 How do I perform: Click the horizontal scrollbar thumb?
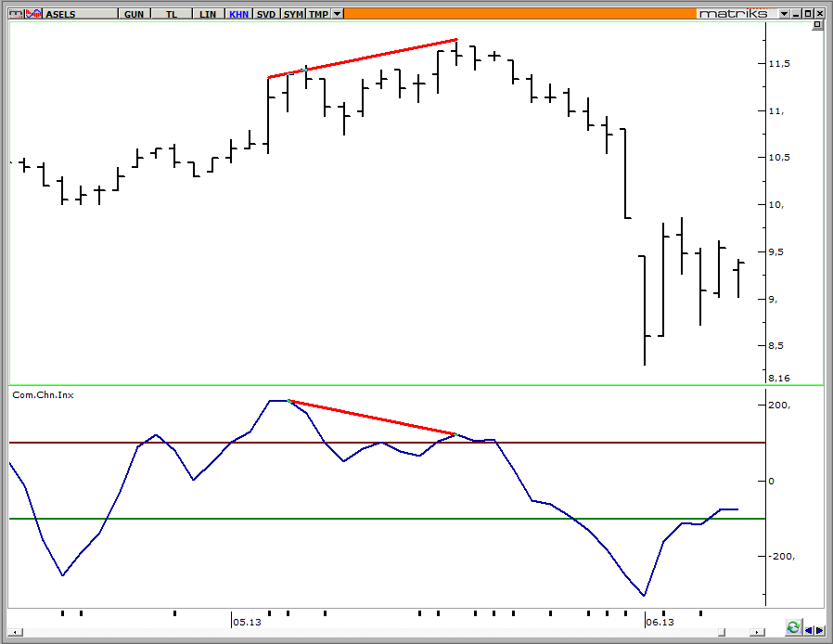coord(722,632)
